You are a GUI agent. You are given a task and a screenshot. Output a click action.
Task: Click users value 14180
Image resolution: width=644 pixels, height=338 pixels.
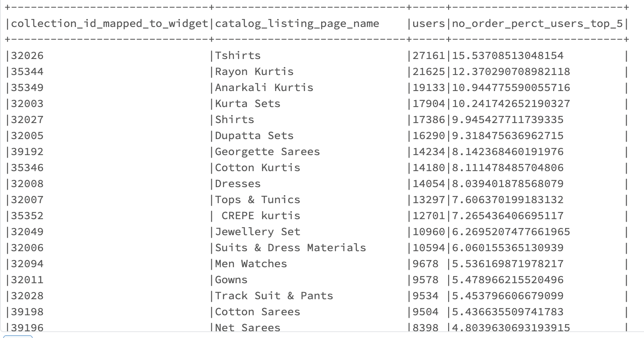(428, 168)
